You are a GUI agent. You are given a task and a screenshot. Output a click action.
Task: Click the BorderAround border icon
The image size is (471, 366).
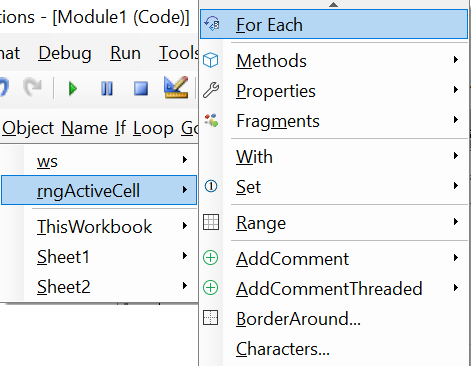point(211,318)
